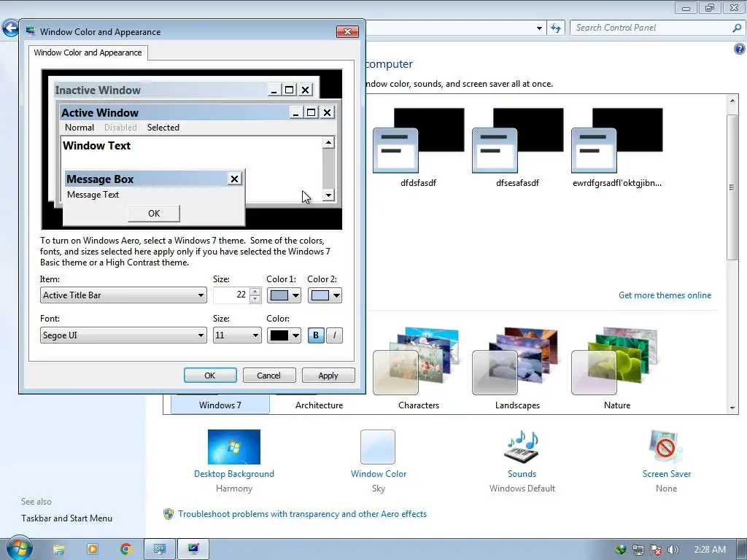Click Inactive Window title bar in preview

(160, 90)
